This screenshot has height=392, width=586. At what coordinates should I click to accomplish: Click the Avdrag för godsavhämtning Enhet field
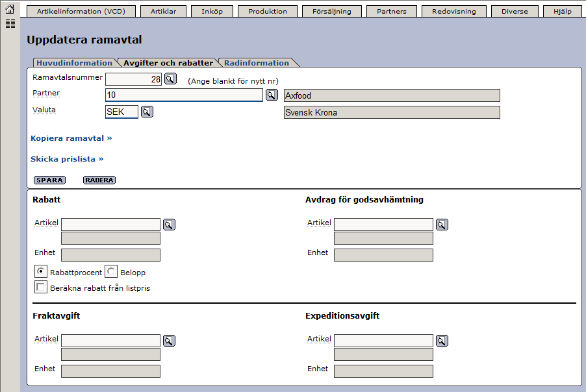(383, 255)
